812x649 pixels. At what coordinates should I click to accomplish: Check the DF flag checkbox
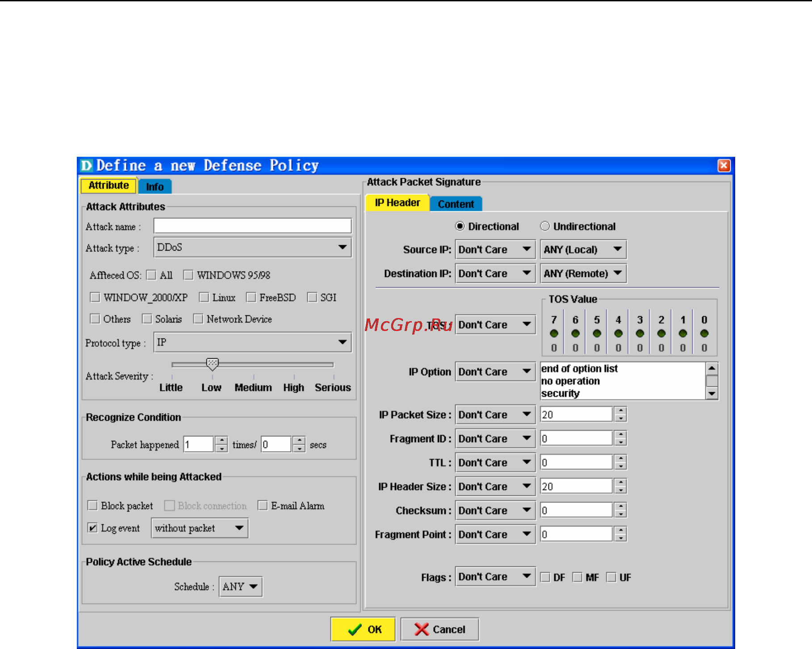545,577
